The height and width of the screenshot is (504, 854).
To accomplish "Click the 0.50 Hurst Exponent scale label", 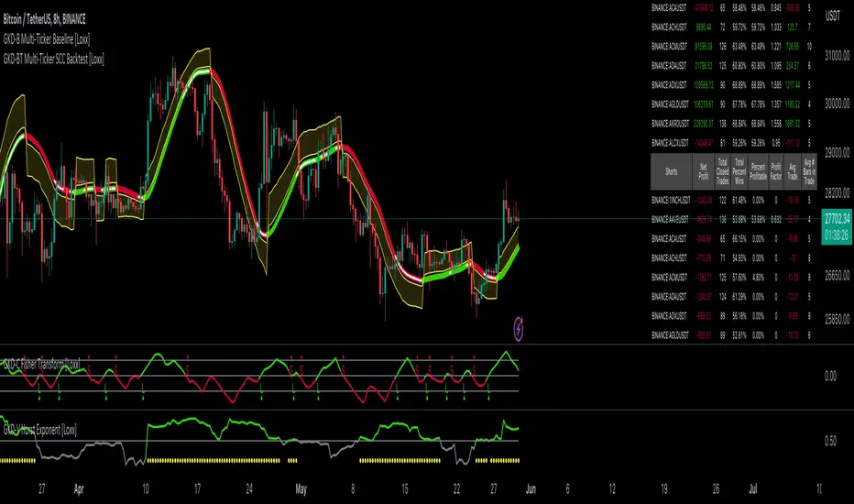I will point(830,441).
